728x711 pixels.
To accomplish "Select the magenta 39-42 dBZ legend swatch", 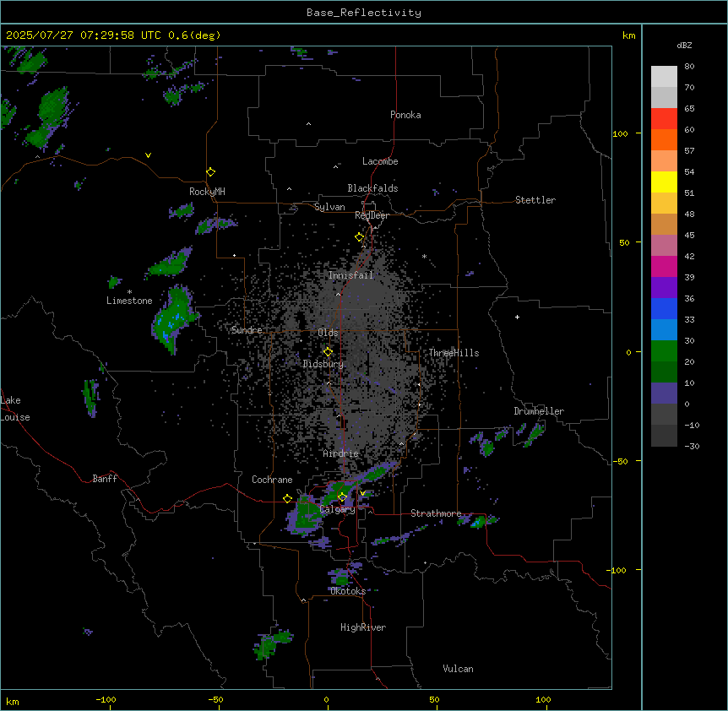I will pos(664,266).
